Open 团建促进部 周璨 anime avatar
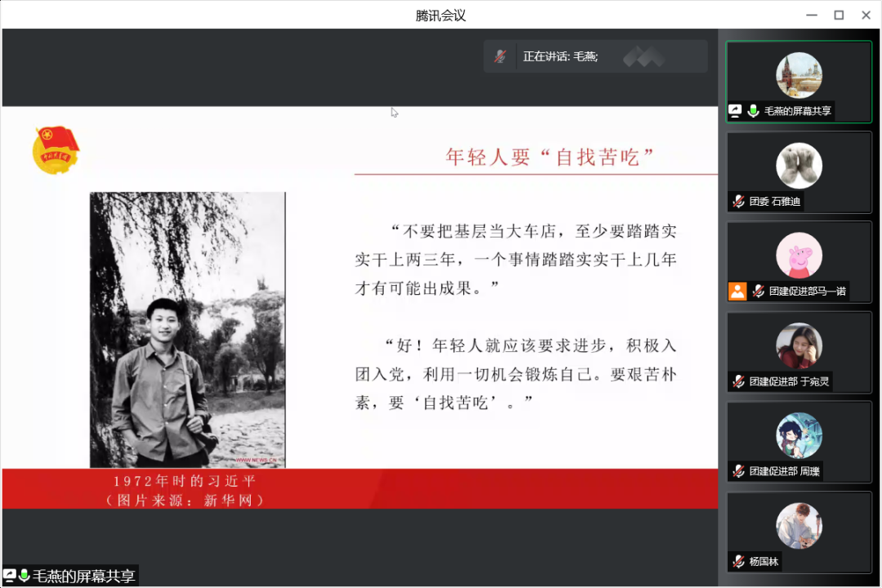The width and height of the screenshot is (882, 588). 799,435
